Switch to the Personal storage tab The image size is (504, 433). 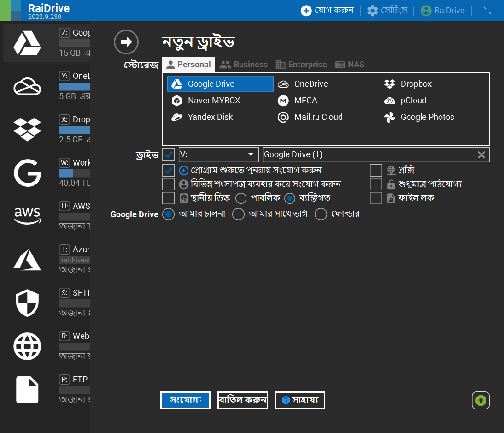click(189, 65)
